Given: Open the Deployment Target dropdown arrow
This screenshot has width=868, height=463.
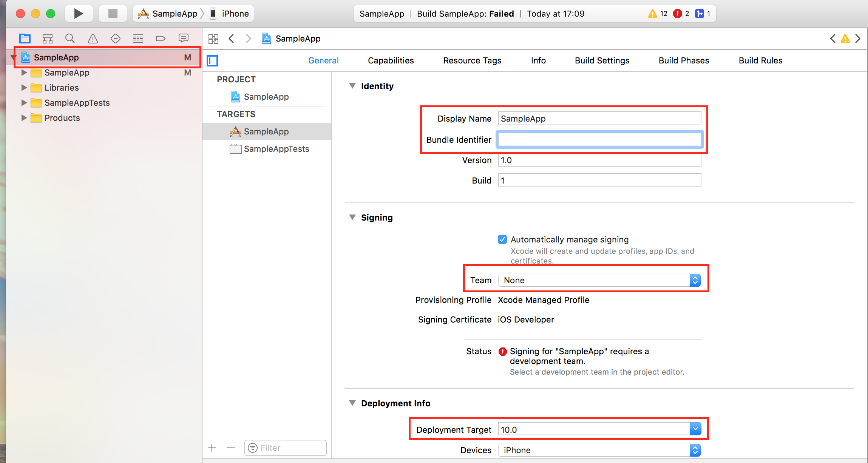Looking at the screenshot, I should [x=695, y=429].
